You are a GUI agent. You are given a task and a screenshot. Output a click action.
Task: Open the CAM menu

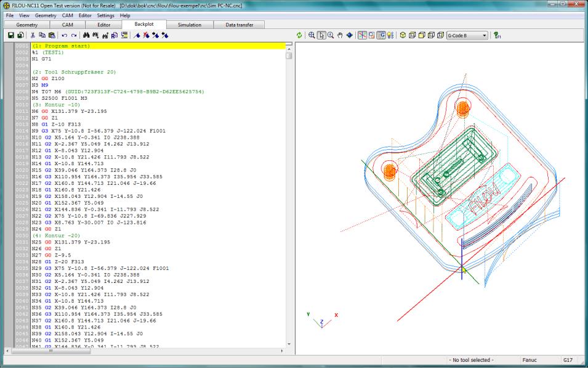pyautogui.click(x=68, y=15)
